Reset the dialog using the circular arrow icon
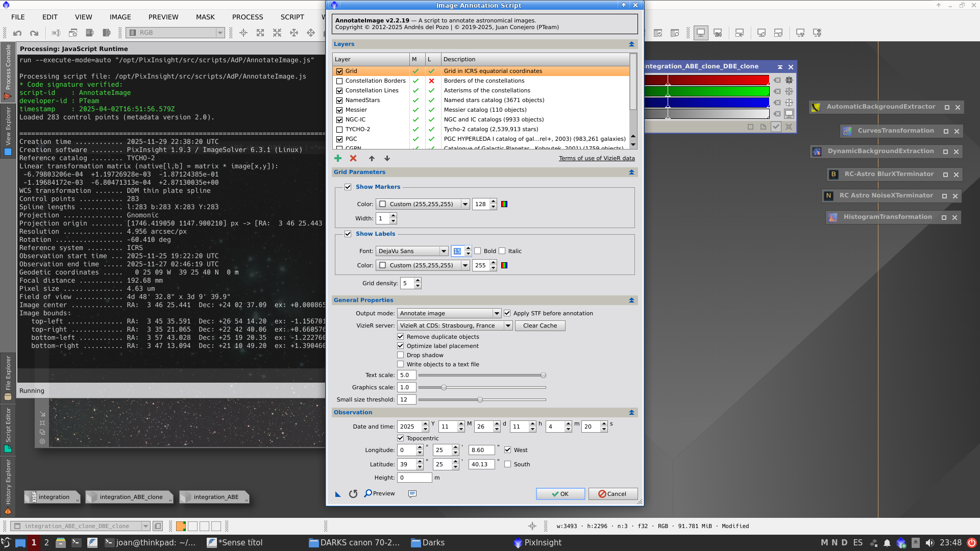The height and width of the screenshot is (551, 980). pos(353,493)
